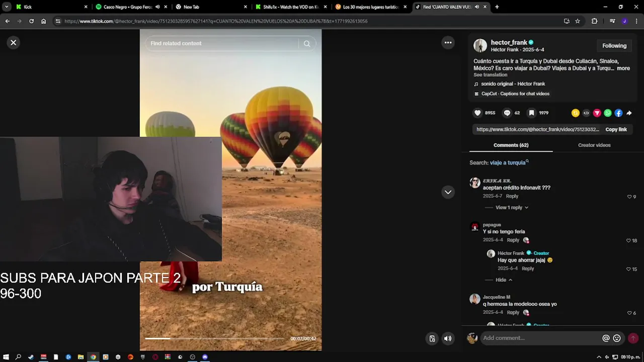644x362 pixels.
Task: Search viaje a turquía suggestion
Action: pos(509,163)
